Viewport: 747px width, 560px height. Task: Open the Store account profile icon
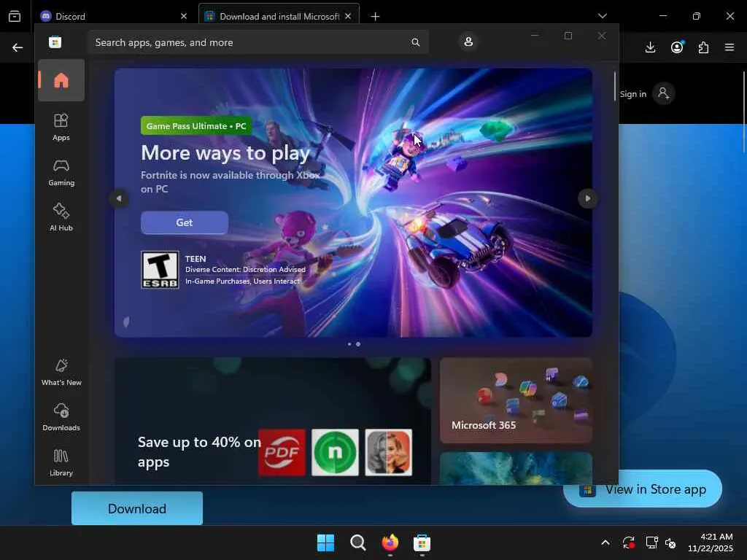point(468,42)
